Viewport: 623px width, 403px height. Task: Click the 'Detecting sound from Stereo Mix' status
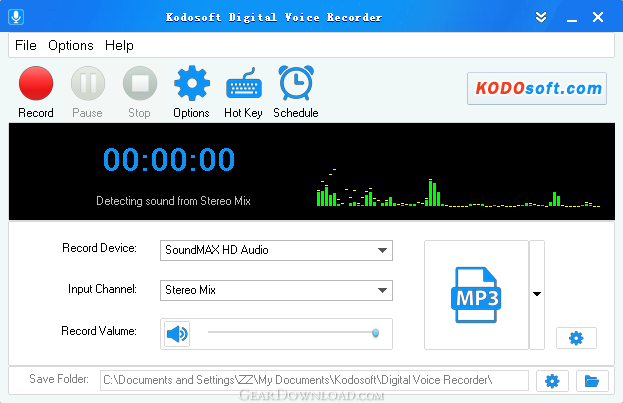click(173, 201)
